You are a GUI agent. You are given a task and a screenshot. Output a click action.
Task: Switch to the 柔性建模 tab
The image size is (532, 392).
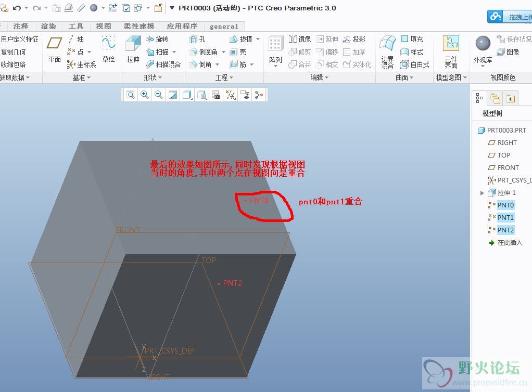pyautogui.click(x=139, y=26)
